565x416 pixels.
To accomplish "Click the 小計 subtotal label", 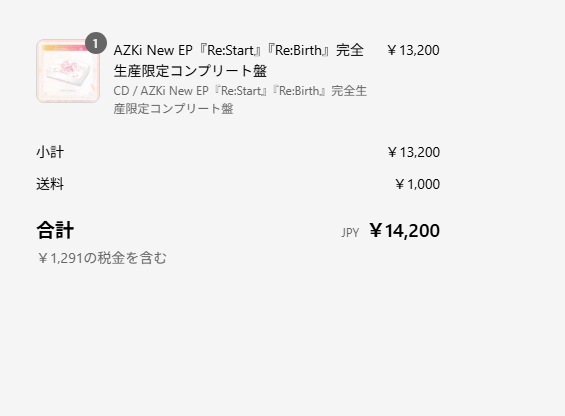I will 50,152.
